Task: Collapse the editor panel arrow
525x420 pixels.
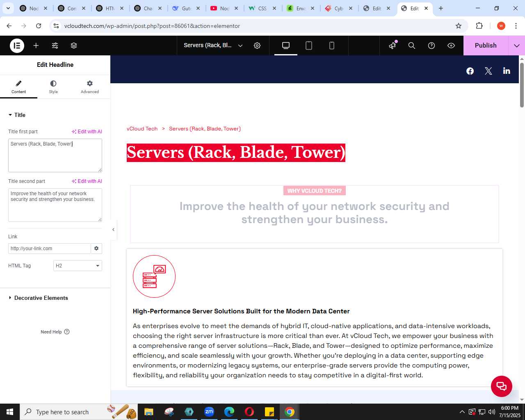Action: [x=114, y=230]
